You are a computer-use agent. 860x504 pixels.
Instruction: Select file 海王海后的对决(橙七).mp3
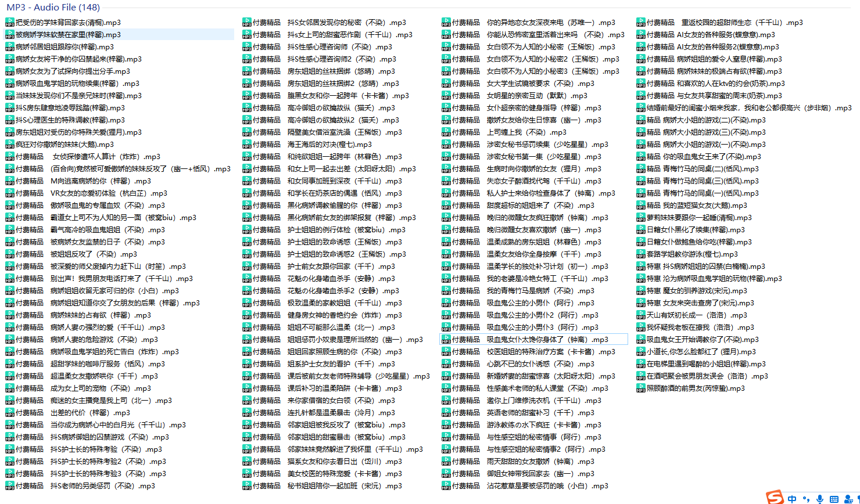329,145
